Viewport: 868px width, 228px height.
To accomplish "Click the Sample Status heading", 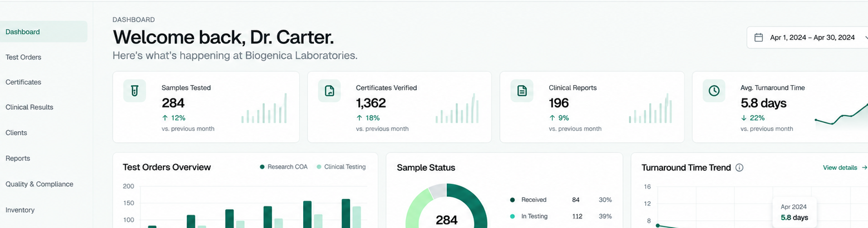I will tap(426, 167).
